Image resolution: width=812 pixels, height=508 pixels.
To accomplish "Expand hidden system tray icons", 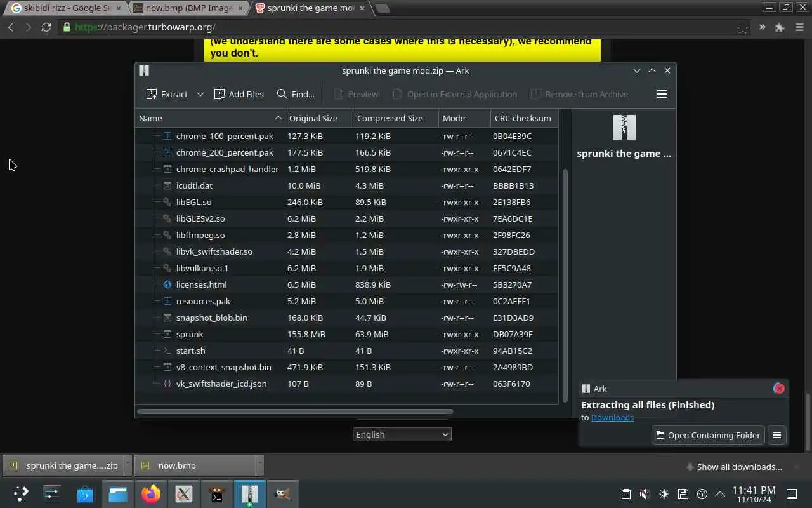I will click(720, 494).
